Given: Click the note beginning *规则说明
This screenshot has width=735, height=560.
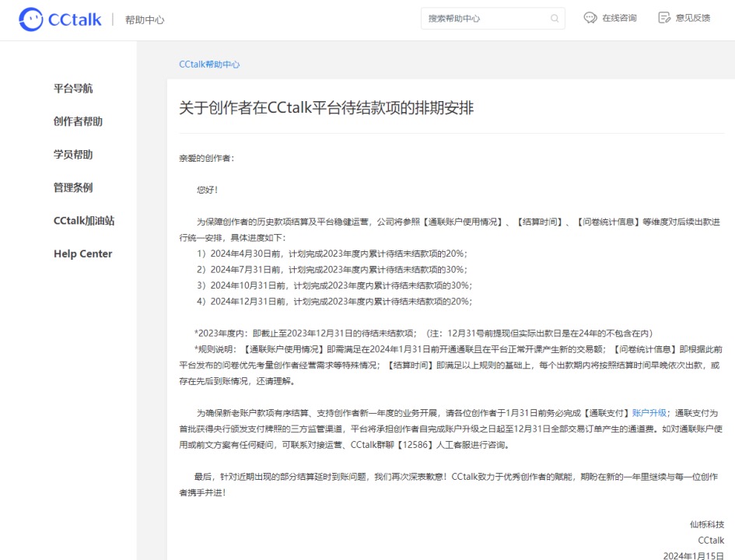Looking at the screenshot, I should point(451,365).
